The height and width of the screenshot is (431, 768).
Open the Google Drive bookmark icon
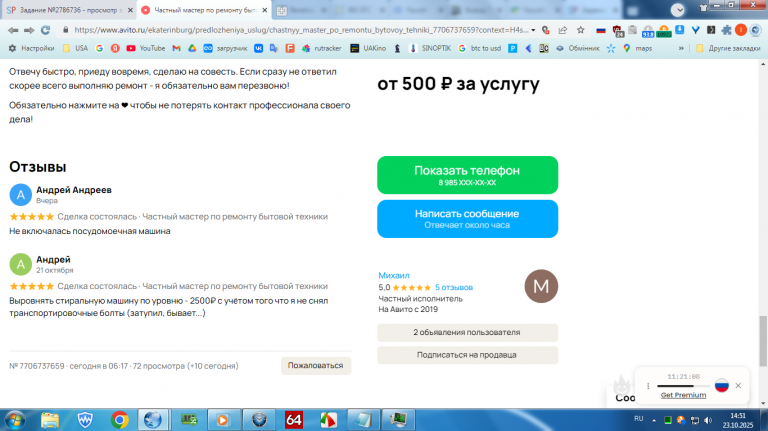click(192, 48)
